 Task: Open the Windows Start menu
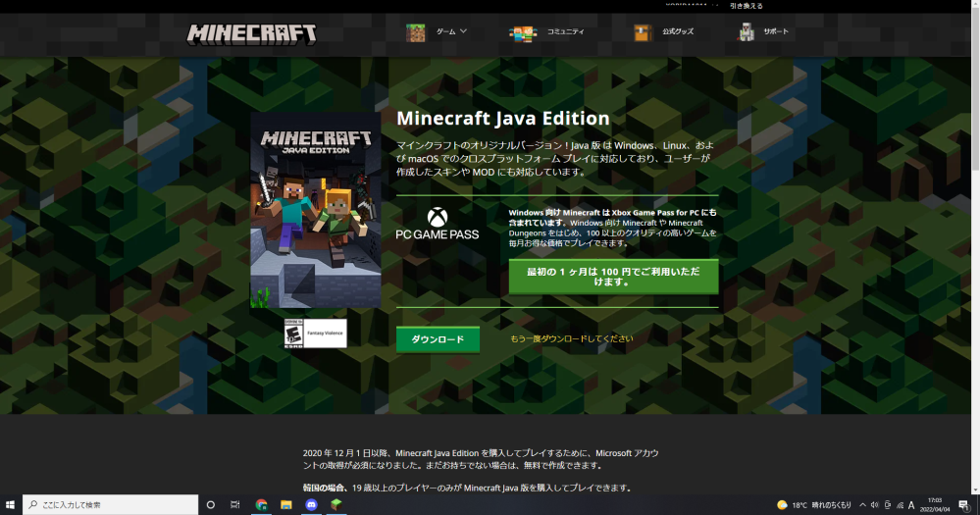point(10,504)
